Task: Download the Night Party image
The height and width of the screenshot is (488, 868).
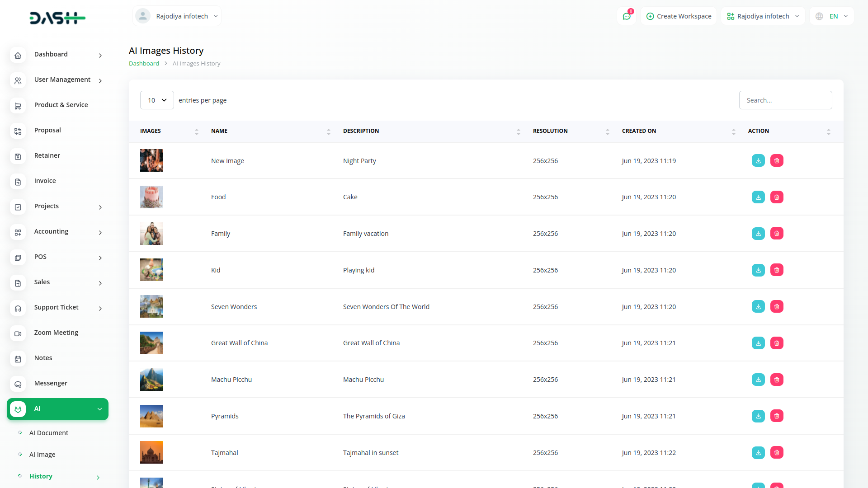Action: point(758,161)
